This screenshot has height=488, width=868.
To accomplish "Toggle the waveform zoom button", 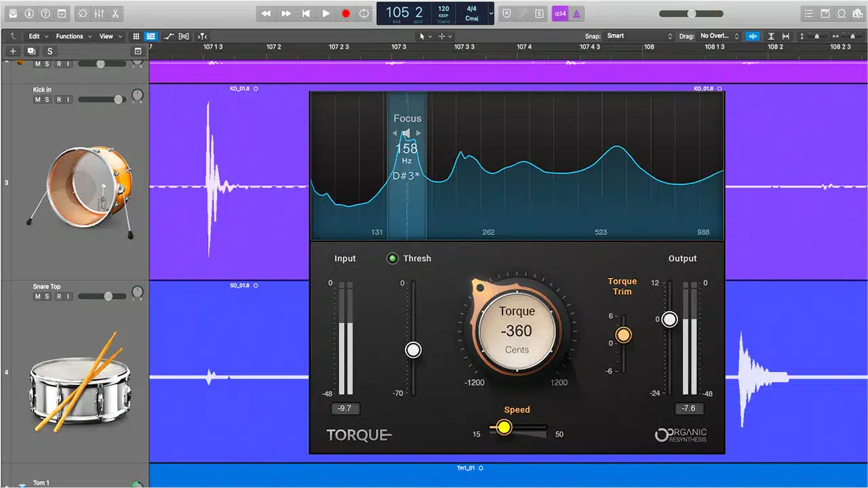I will pyautogui.click(x=753, y=36).
